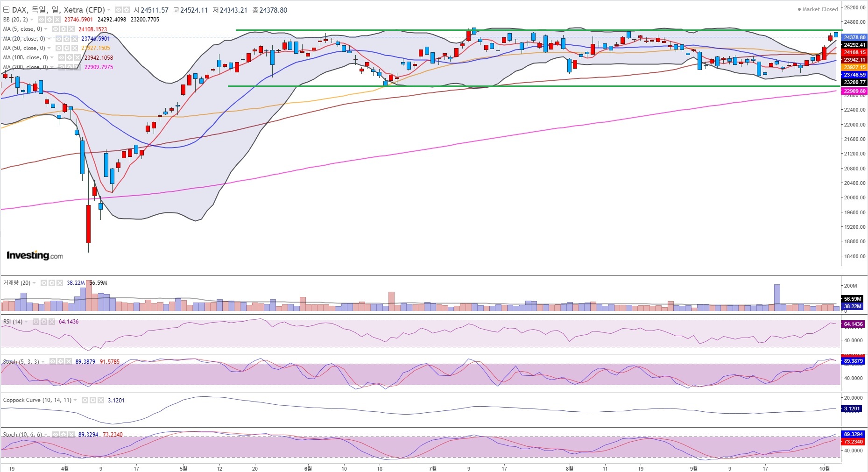This screenshot has height=472, width=868.
Task: Collapse the DAX chart legend box
Action: (x=6, y=10)
